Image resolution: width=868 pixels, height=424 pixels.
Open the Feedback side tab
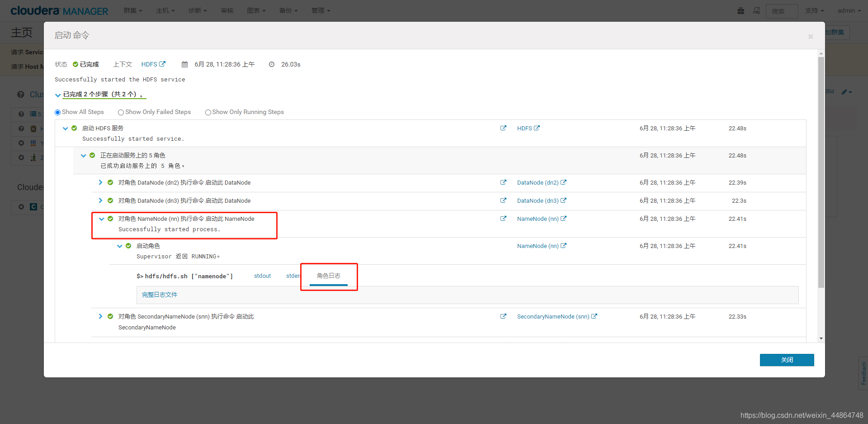coord(863,373)
